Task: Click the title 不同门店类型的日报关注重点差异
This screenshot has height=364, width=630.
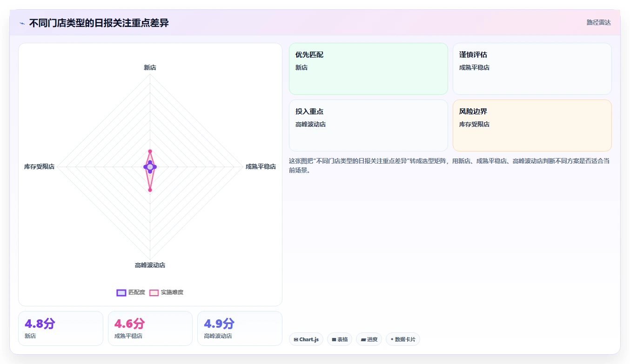Action: [x=99, y=23]
